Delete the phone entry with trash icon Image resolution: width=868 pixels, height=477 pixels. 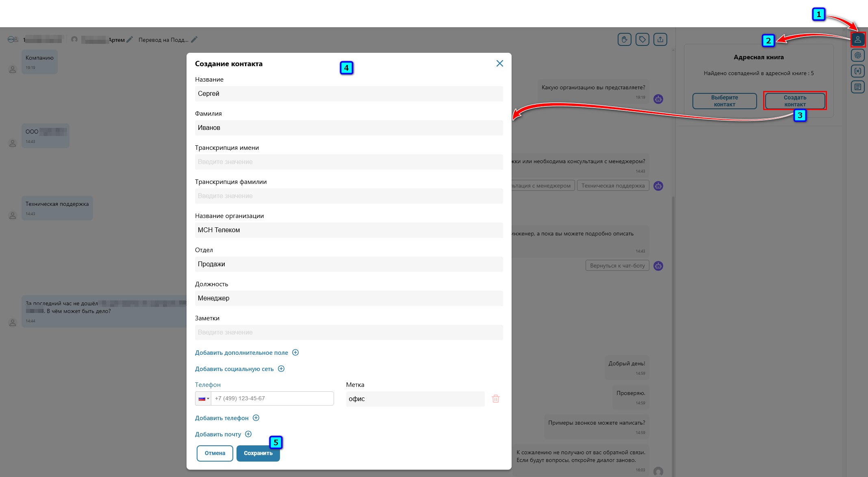pos(495,399)
